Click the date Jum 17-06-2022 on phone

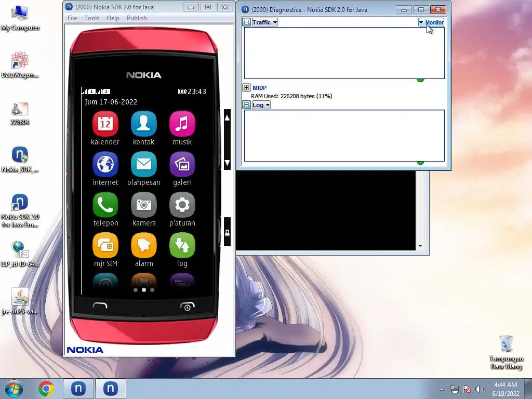pyautogui.click(x=111, y=102)
